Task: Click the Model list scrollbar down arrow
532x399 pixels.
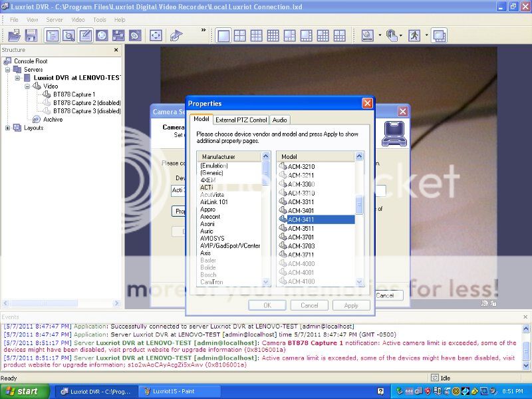Action: (x=360, y=283)
